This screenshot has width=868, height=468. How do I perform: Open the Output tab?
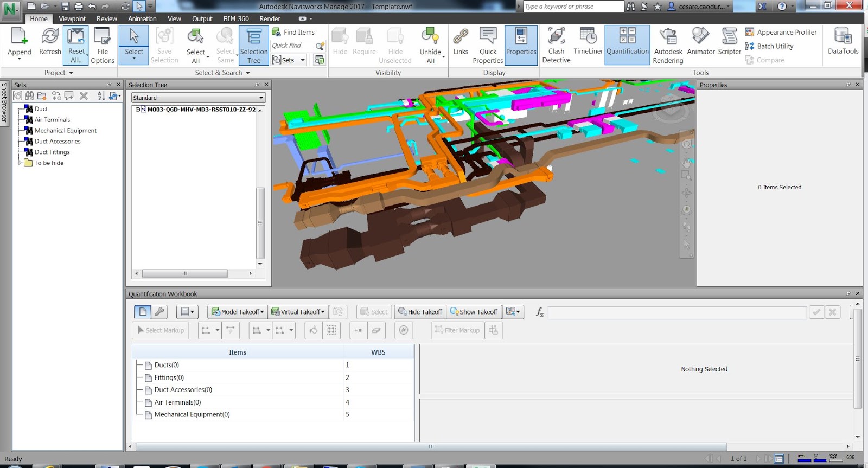pos(202,18)
